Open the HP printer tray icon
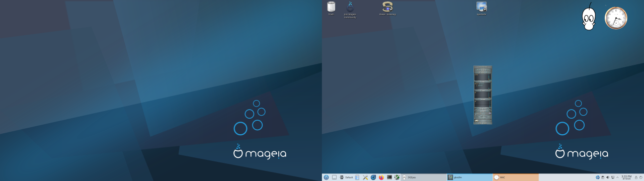This screenshot has height=181, width=644. pyautogui.click(x=598, y=177)
